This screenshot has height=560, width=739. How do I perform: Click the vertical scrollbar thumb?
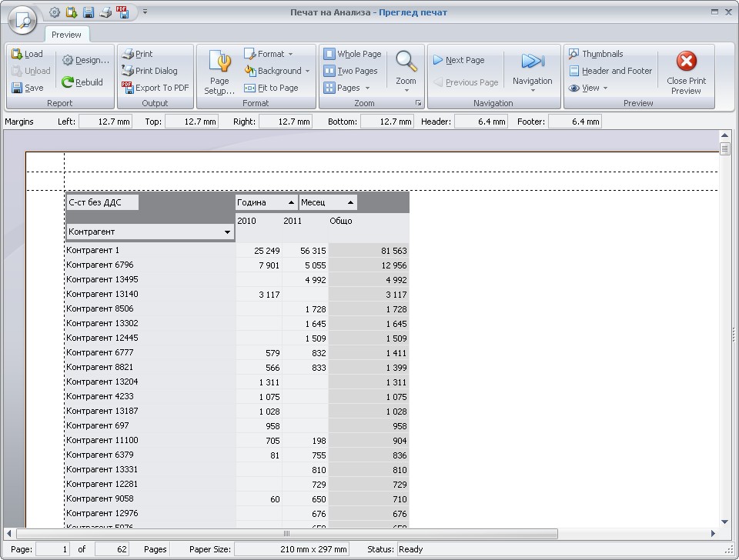[725, 148]
